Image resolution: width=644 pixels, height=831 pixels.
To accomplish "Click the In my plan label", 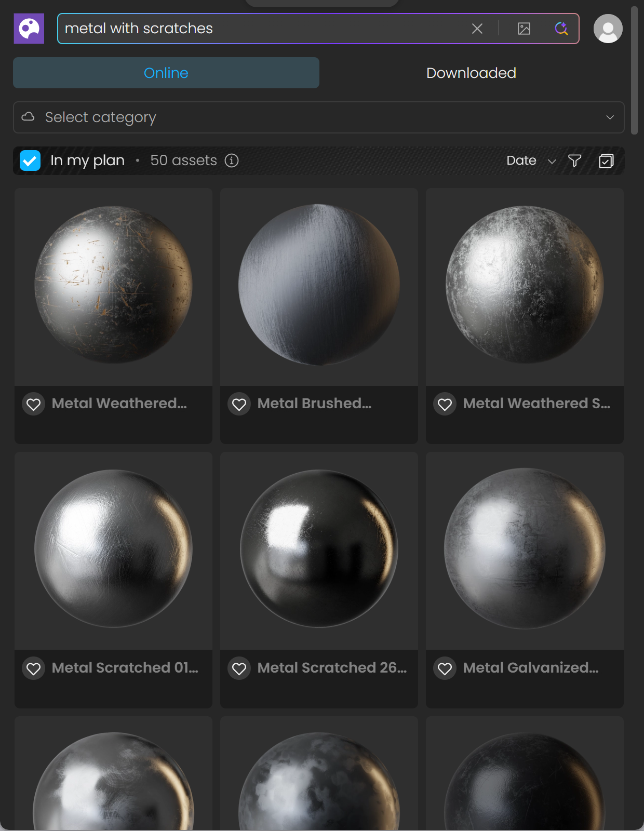I will click(87, 160).
